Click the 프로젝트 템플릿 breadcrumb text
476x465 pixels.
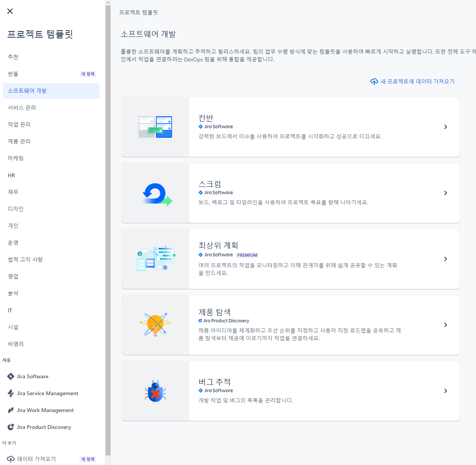pyautogui.click(x=139, y=12)
